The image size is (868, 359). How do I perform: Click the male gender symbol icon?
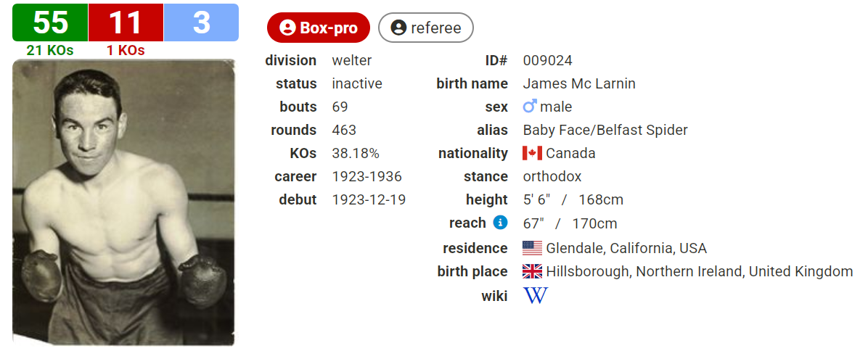click(x=530, y=107)
